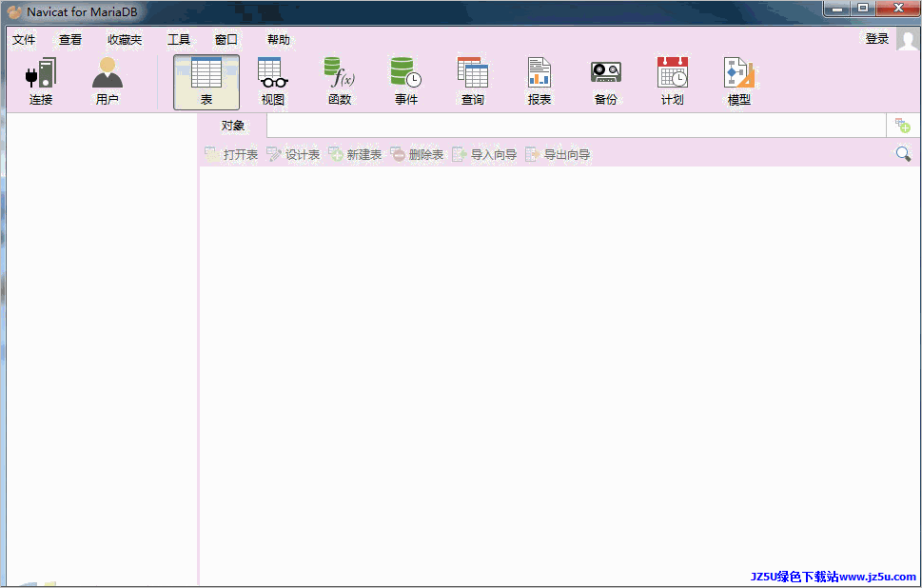Open the 工具 (Tools) menu
Image resolution: width=922 pixels, height=588 pixels.
click(179, 39)
